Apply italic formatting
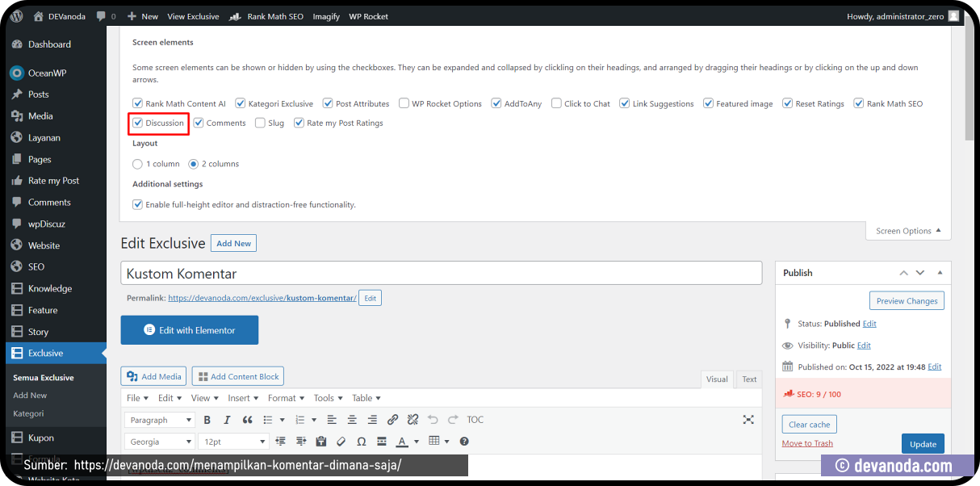 [227, 420]
